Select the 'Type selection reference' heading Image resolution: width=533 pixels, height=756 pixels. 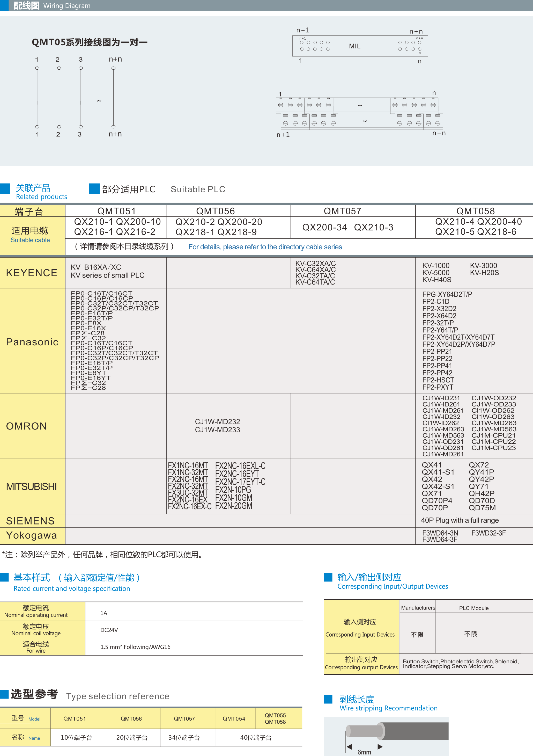[x=118, y=696]
